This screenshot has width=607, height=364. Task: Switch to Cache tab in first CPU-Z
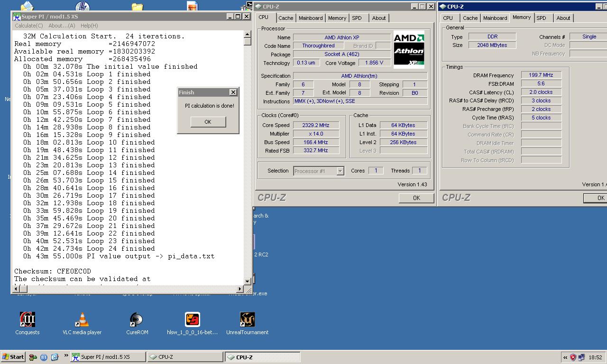tap(285, 18)
